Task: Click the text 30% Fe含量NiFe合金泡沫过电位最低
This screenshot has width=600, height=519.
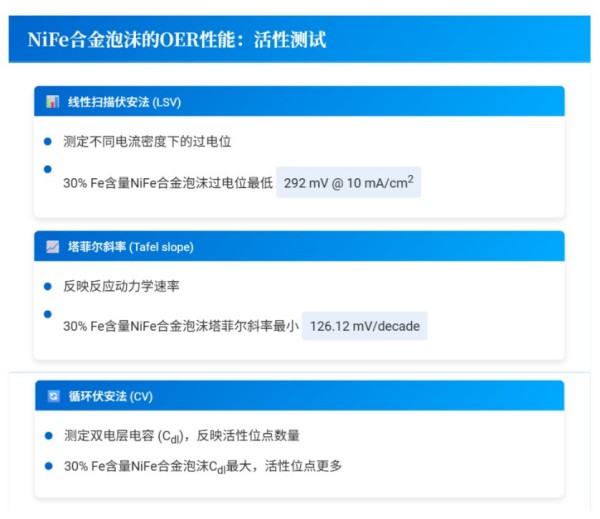Action: 167,184
